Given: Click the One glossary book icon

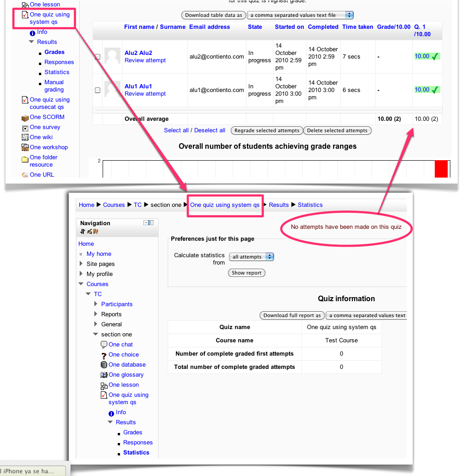Looking at the screenshot, I should click(104, 375).
